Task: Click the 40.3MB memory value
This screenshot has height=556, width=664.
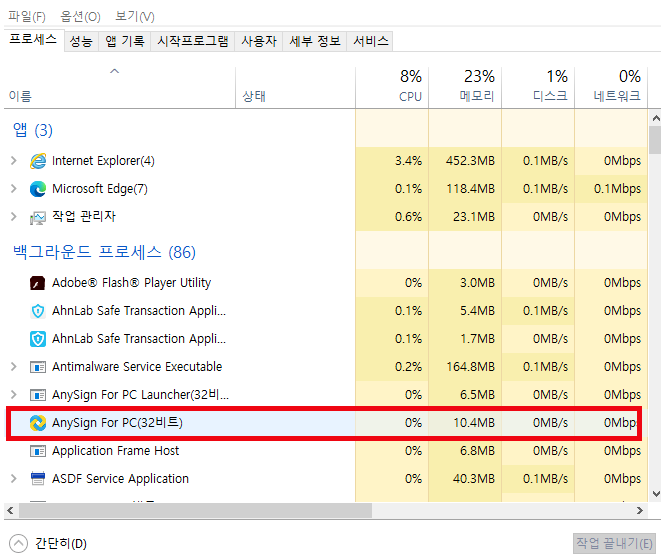Action: 473,479
